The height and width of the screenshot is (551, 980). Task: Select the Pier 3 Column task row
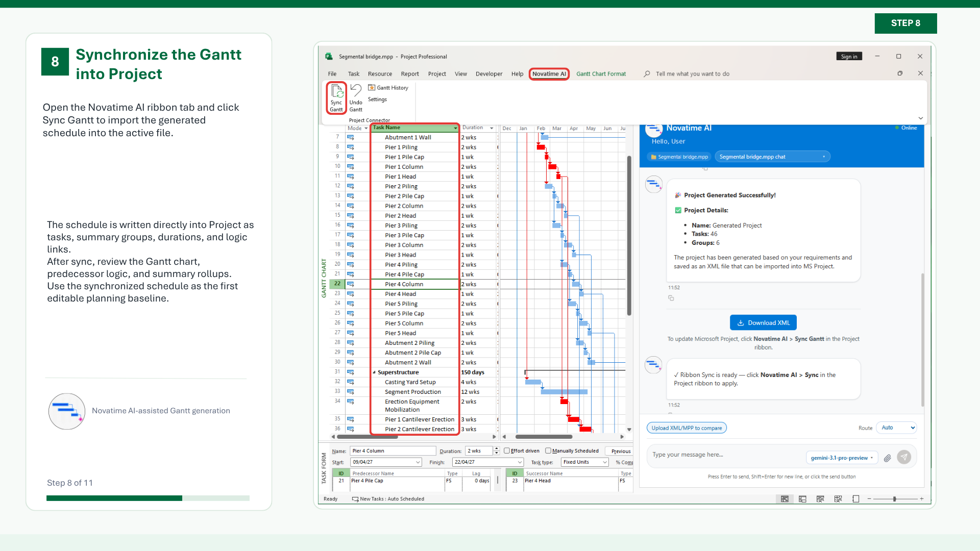414,245
